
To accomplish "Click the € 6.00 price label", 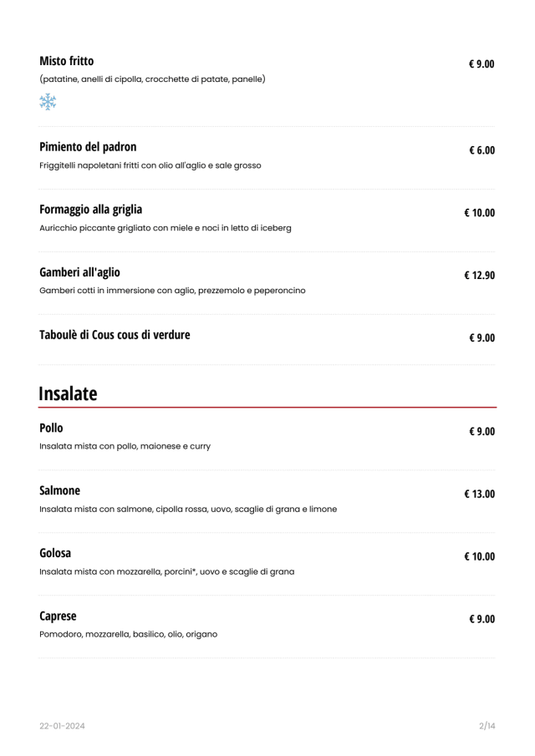I will coord(482,150).
